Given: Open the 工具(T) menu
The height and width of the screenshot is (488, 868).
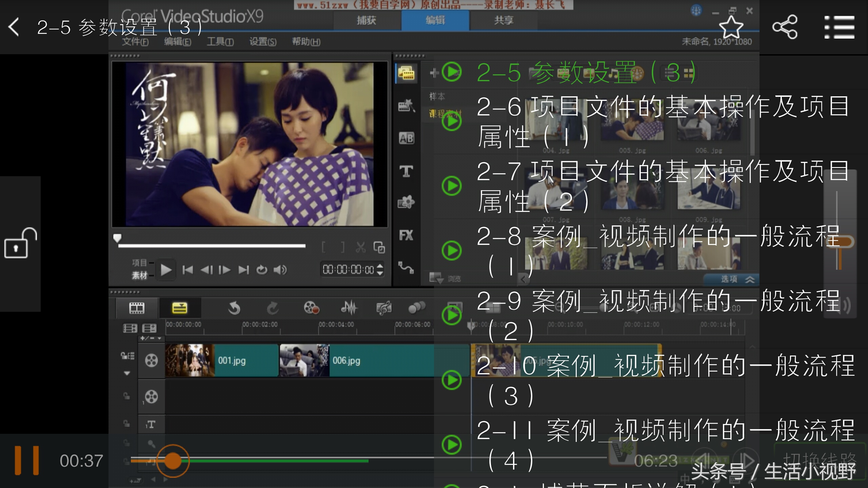Looking at the screenshot, I should point(220,42).
